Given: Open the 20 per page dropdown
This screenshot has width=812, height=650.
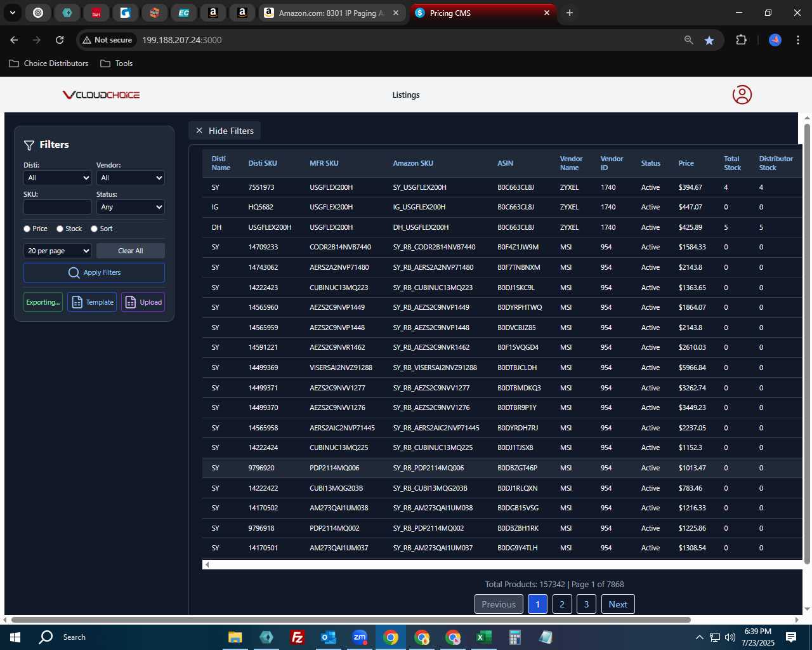Looking at the screenshot, I should pyautogui.click(x=58, y=251).
